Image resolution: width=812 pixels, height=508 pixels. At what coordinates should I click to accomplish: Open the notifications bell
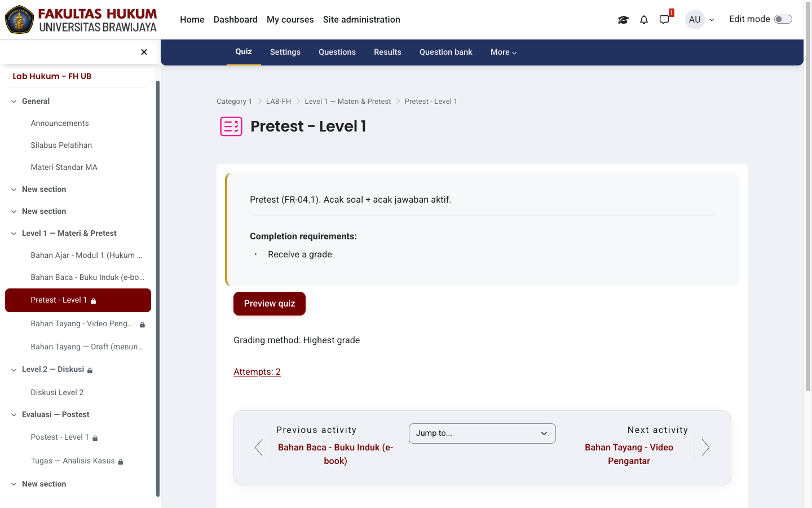click(x=644, y=20)
